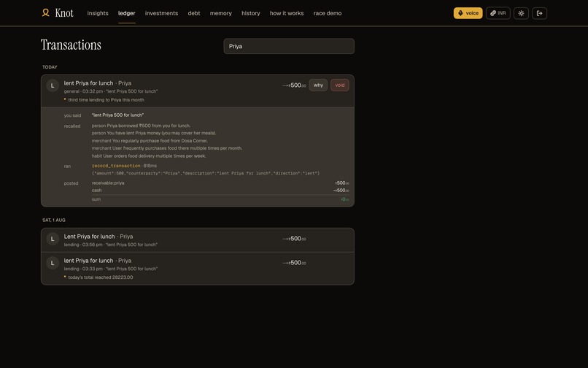588x368 pixels.
Task: Click 'third time lending to Priya this month' note
Action: click(106, 100)
